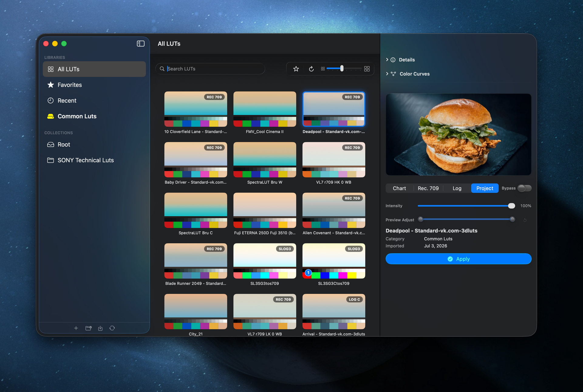Select the SL3SG3tos709 LUT thumbnail
This screenshot has height=392, width=583.
tap(265, 261)
